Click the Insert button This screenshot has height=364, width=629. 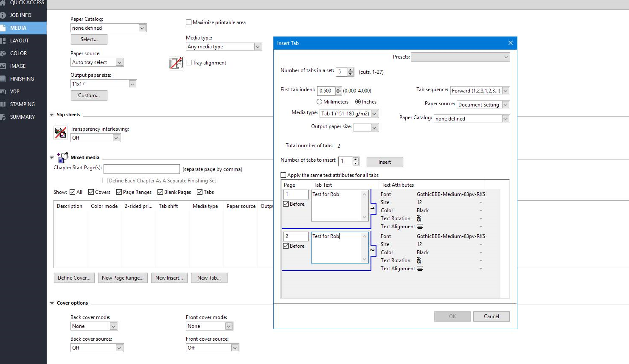point(385,162)
